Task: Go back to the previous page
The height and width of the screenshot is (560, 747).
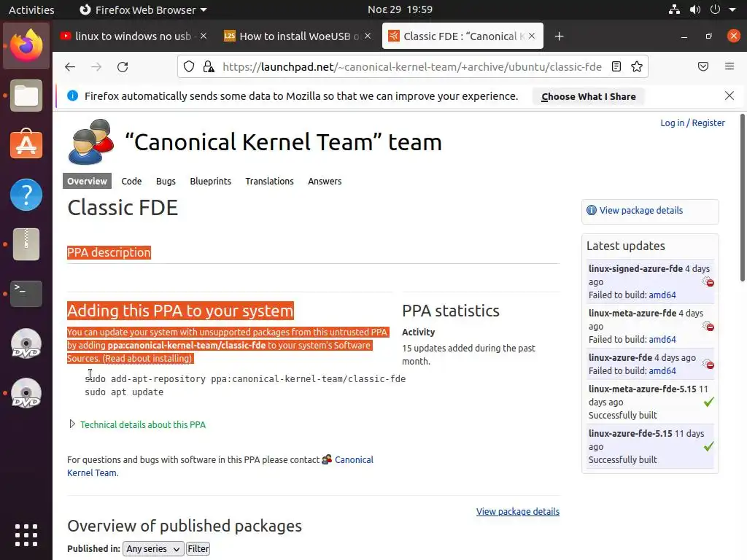Action: pos(70,66)
